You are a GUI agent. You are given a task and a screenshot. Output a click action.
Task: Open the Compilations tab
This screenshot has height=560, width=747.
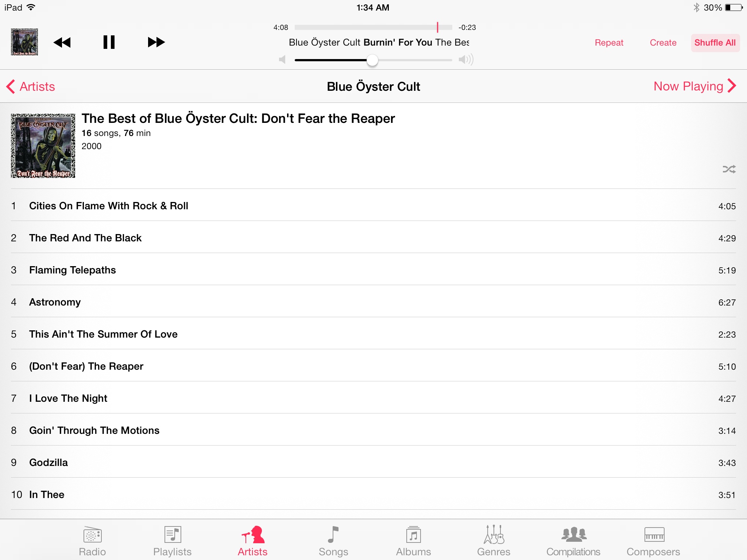coord(573,541)
